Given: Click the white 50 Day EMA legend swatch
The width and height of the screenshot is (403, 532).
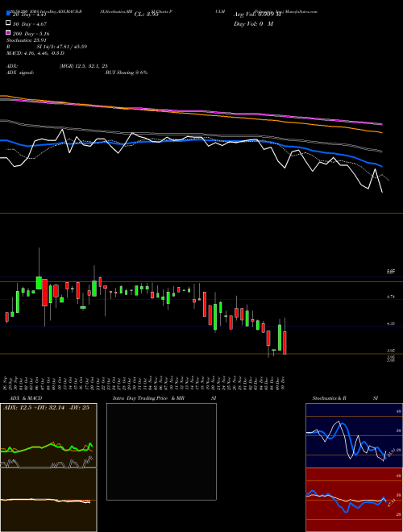Looking at the screenshot, I should coord(9,23).
